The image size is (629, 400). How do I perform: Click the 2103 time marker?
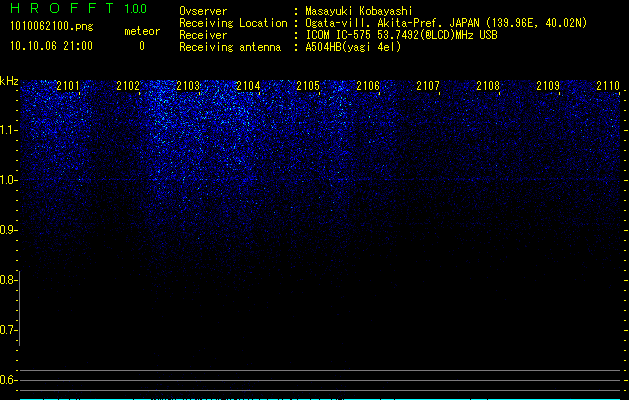pos(188,86)
